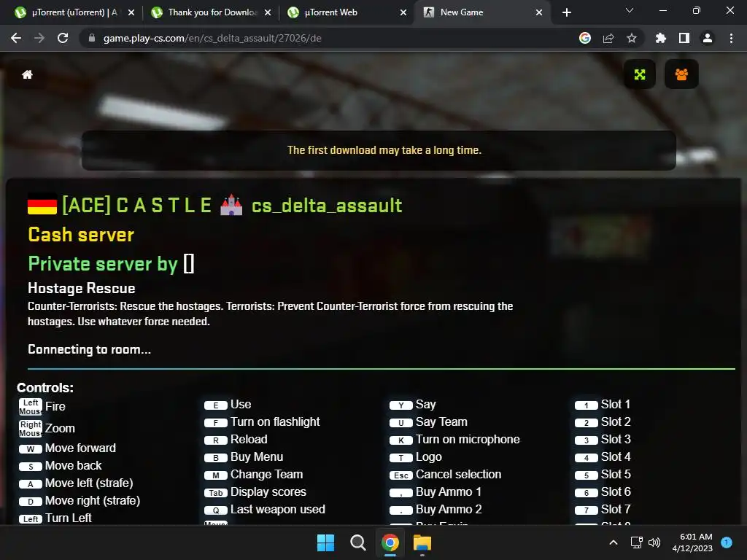Click Chrome icon in taskbar

tap(390, 542)
